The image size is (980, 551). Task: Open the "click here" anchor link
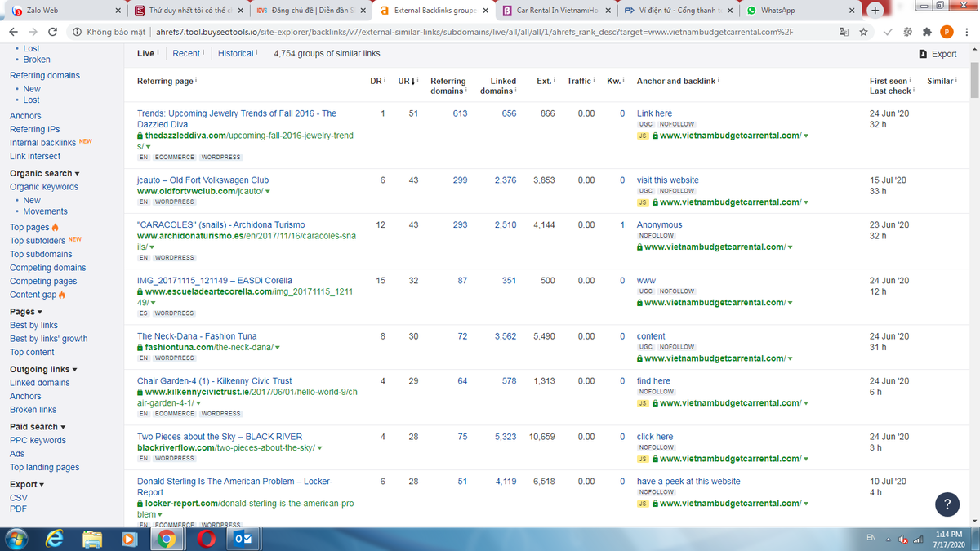point(655,437)
